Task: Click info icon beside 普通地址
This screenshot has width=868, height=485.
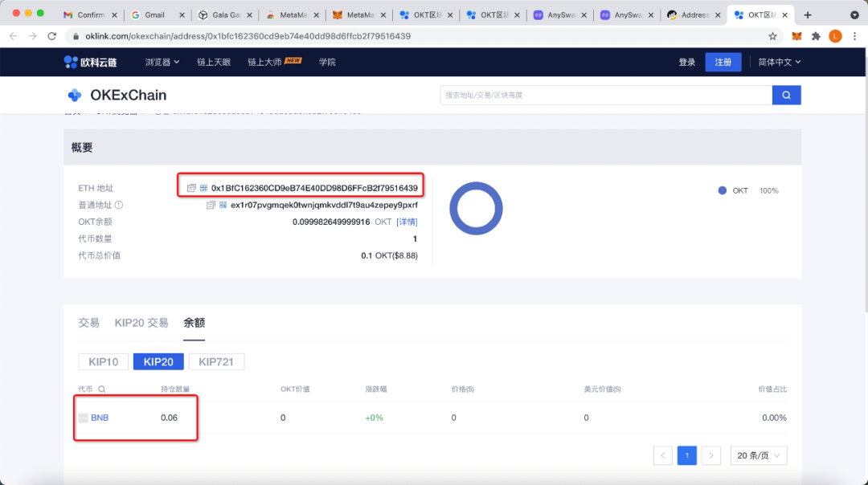Action: (x=119, y=206)
